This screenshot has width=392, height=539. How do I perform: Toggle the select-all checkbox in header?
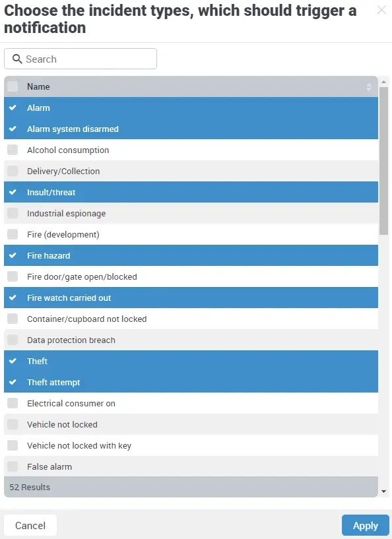tap(11, 86)
